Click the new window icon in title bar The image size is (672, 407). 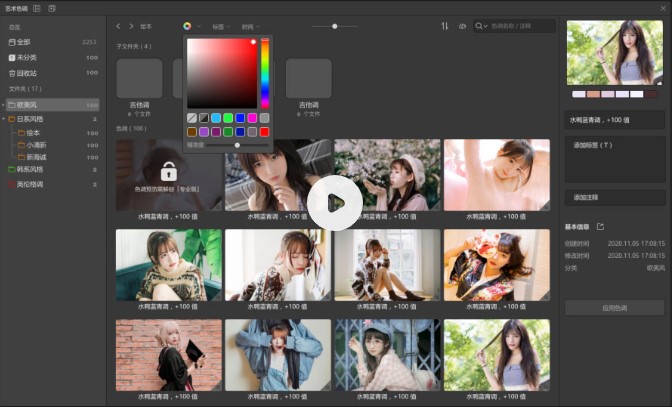(51, 8)
